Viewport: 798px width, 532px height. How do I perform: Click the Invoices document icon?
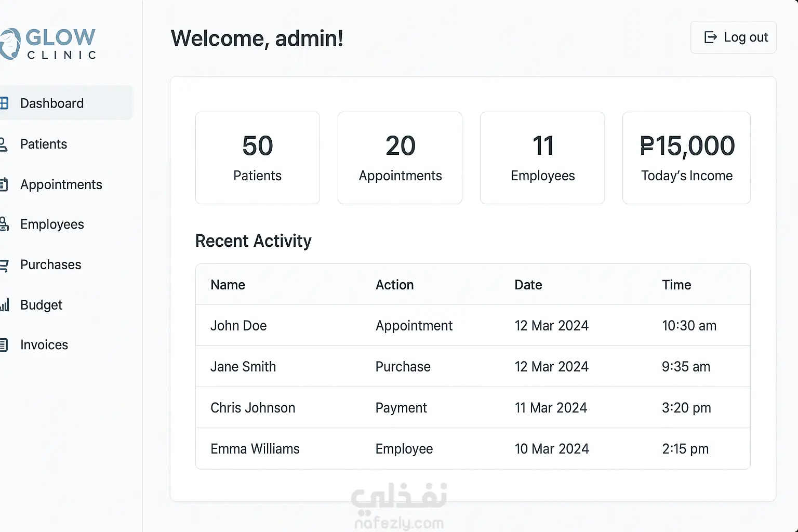click(4, 345)
